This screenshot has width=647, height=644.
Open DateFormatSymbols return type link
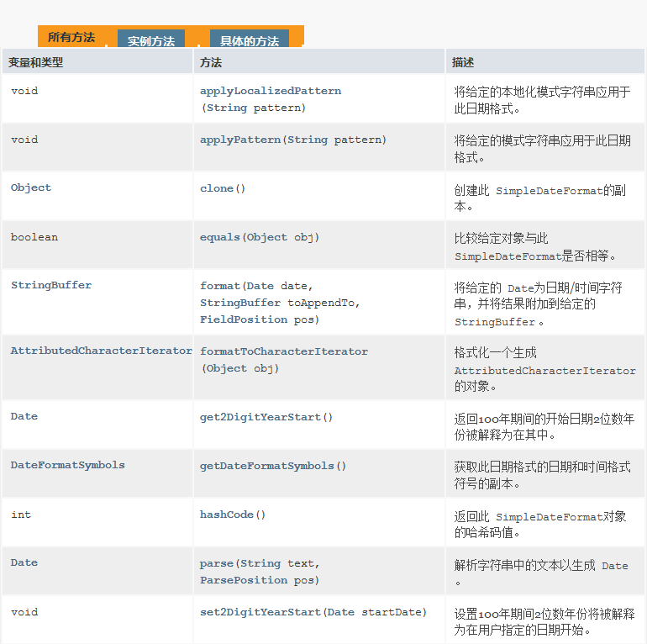[68, 465]
